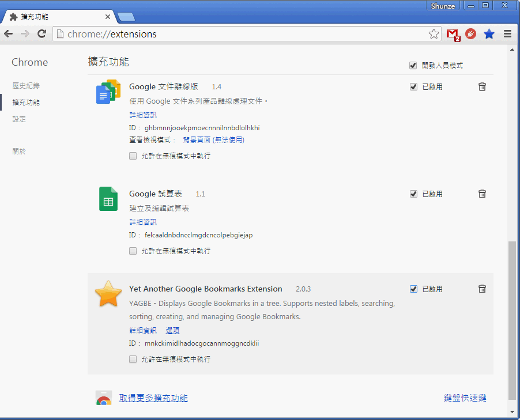Click the Chrome heading in the sidebar
The image size is (520, 420).
(30, 62)
